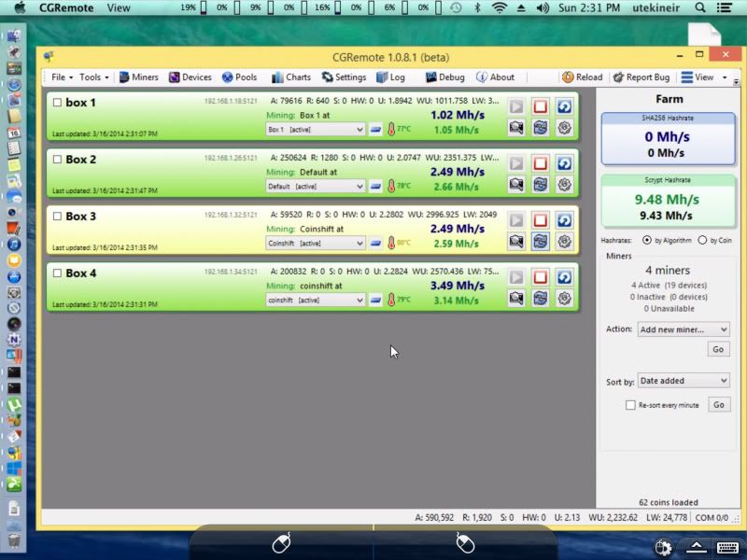Restart Box 2 using its blue arrow icon

pyautogui.click(x=564, y=163)
